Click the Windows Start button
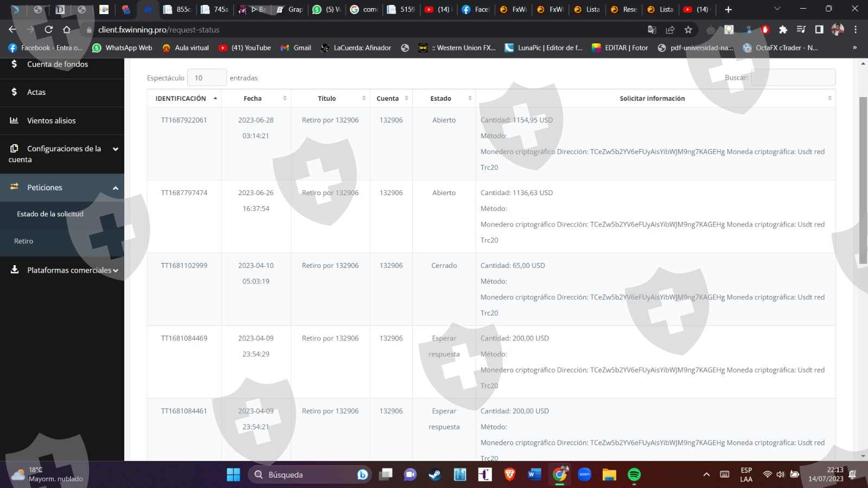Viewport: 868px width, 488px height. (233, 475)
